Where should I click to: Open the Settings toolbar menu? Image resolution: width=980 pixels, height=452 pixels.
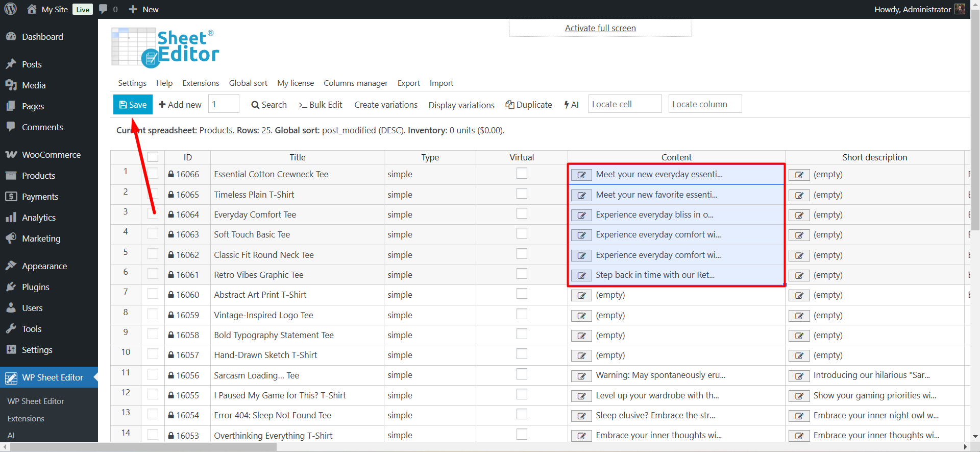(x=132, y=83)
